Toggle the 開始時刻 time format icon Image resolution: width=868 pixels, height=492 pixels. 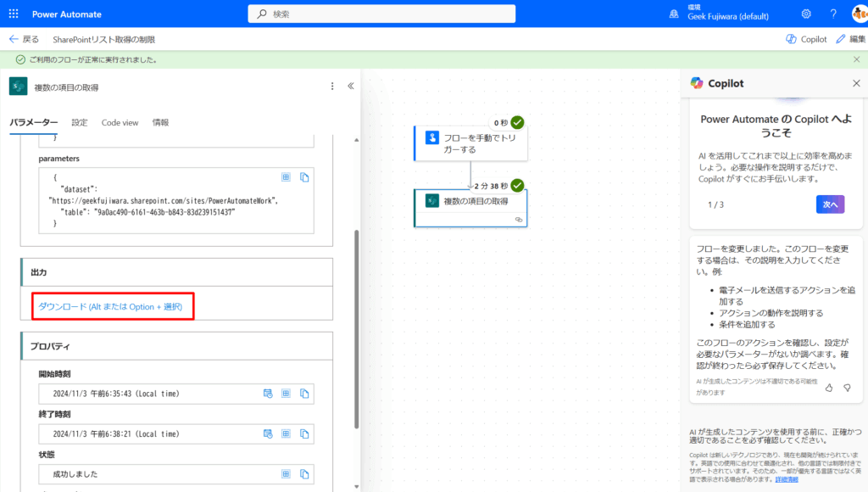pos(268,394)
